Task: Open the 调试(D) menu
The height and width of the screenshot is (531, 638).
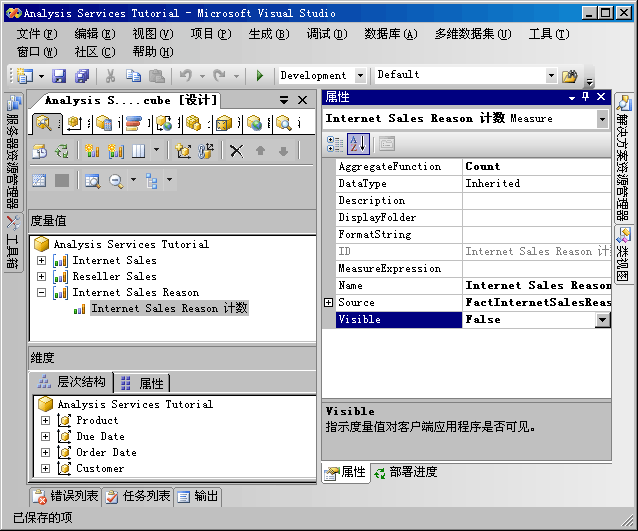Action: [326, 33]
